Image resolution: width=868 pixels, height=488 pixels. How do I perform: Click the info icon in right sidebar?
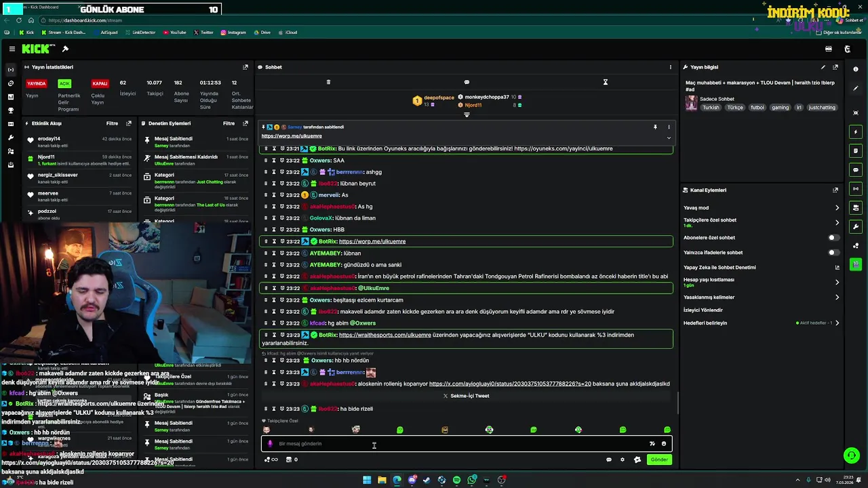tap(856, 69)
